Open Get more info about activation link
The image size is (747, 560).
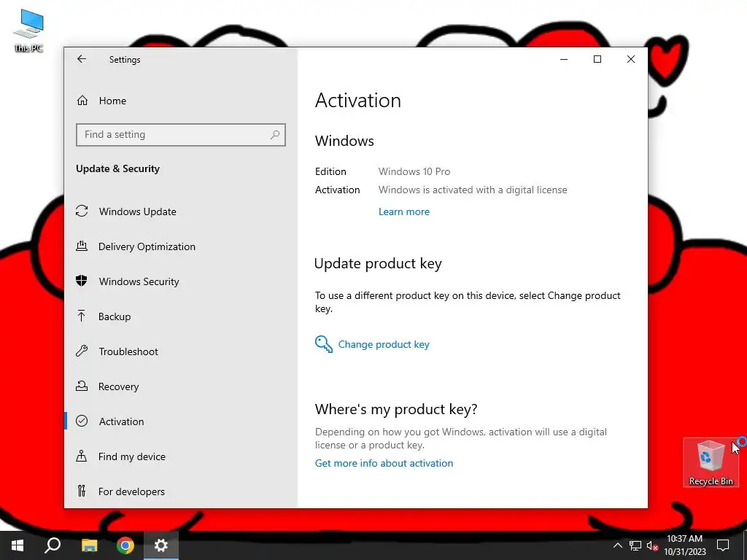click(x=384, y=463)
